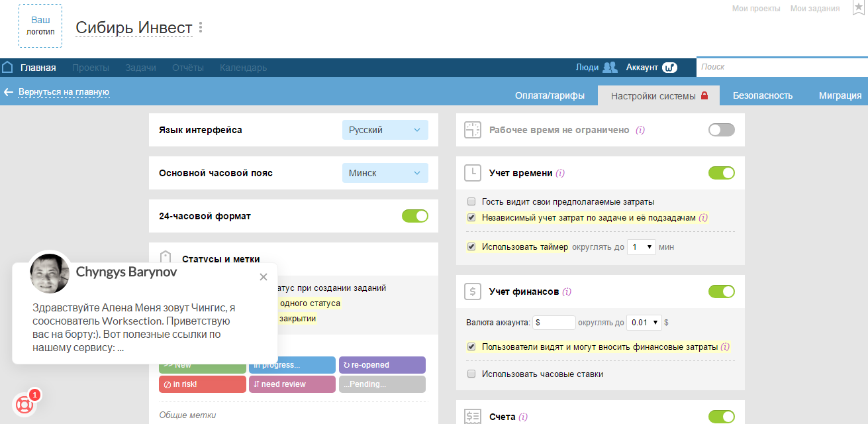The width and height of the screenshot is (868, 424).
Task: Open Мои задания in the top right
Action: click(814, 8)
